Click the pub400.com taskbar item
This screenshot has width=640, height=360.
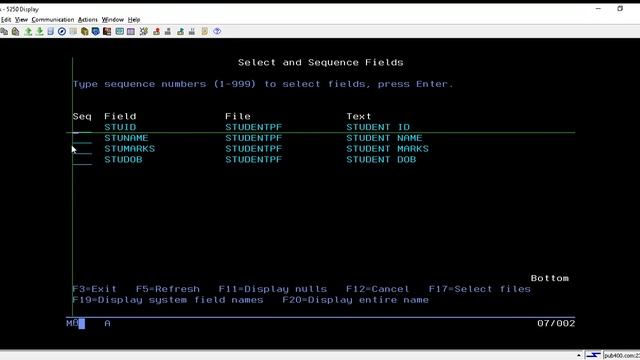click(622, 356)
